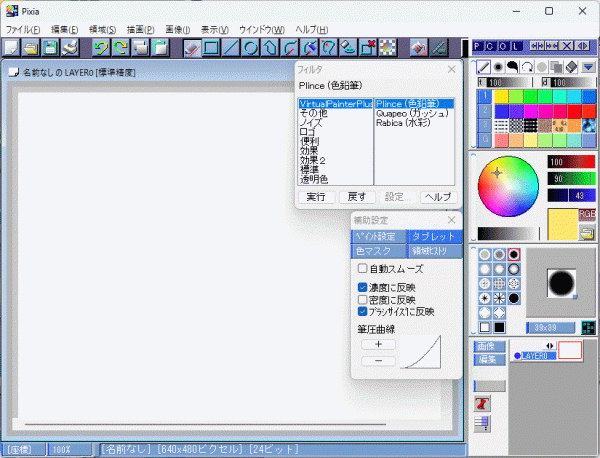Open the blue triangle dropdown in tool panel
This screenshot has height=458, width=600.
click(588, 68)
